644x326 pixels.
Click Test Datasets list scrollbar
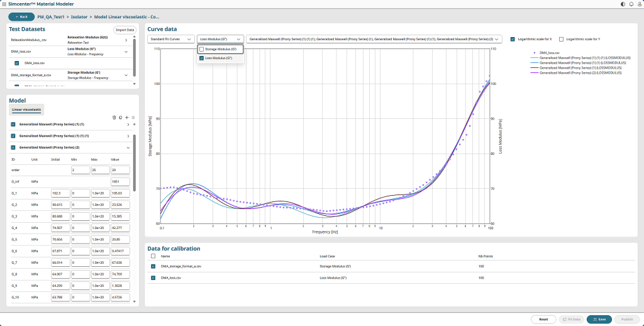134,57
